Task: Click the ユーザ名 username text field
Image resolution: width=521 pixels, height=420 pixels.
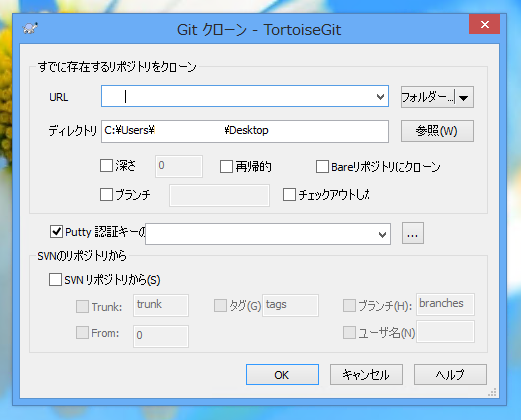Action: point(445,332)
